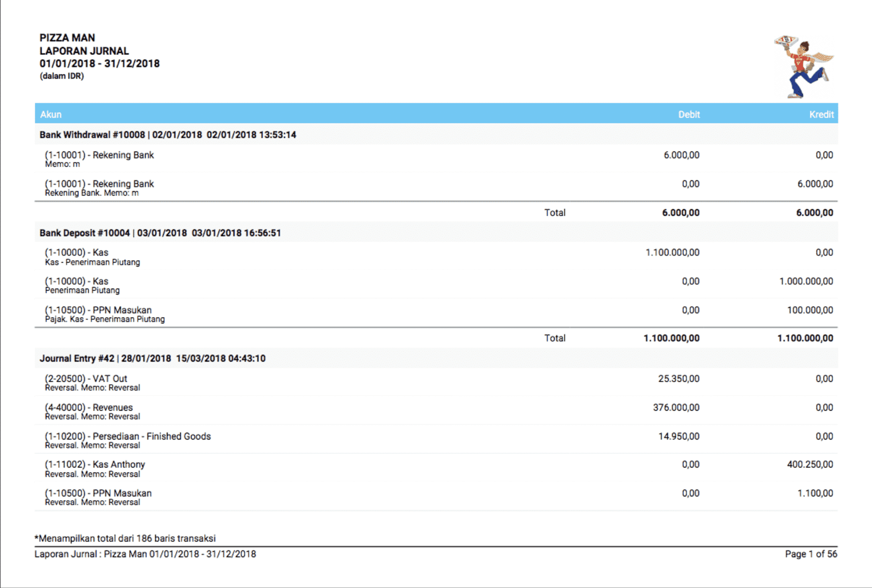Click the Page 1 of 56 indicator
The width and height of the screenshot is (872, 588).
coord(811,554)
